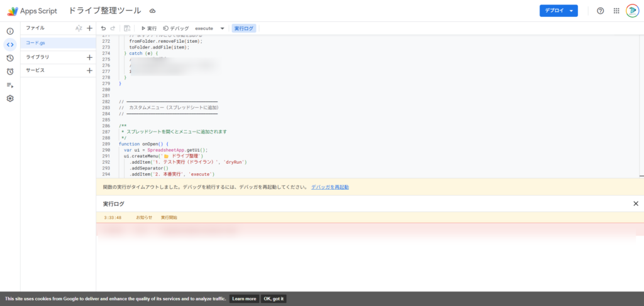The image size is (644, 306).
Task: Open project history clock icon
Action: 10,59
